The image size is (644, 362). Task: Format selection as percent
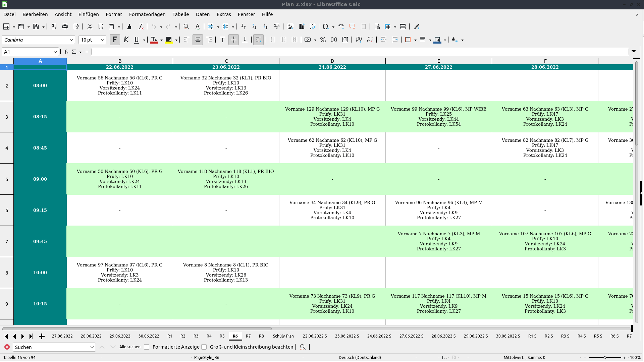pos(323,40)
